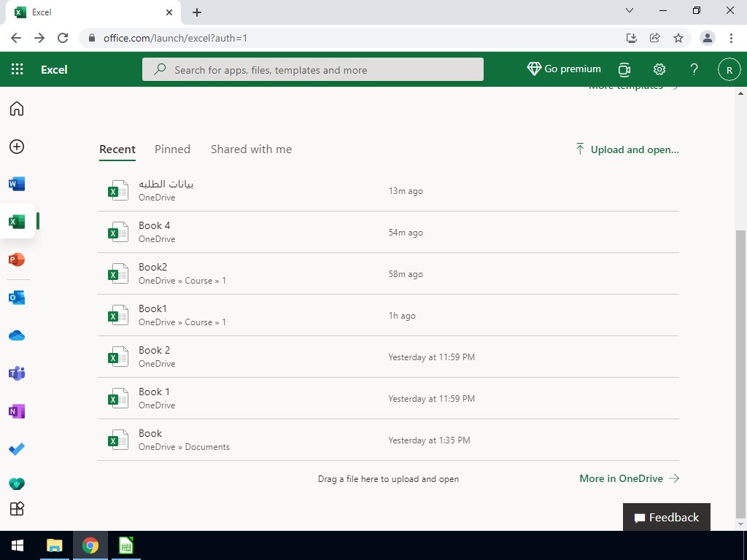Open OneDrive cloud icon in sidebar
The height and width of the screenshot is (560, 747).
pos(17,335)
